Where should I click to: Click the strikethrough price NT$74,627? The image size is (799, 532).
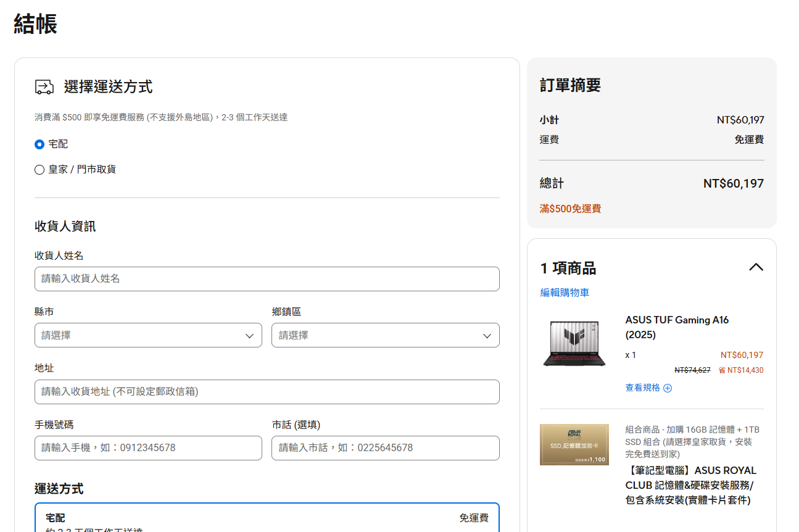point(692,370)
